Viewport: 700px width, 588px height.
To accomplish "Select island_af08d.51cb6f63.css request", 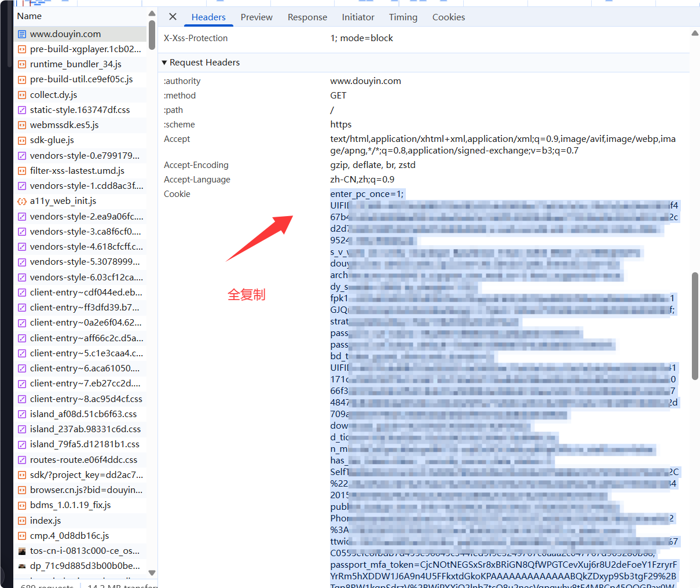I will tap(80, 414).
